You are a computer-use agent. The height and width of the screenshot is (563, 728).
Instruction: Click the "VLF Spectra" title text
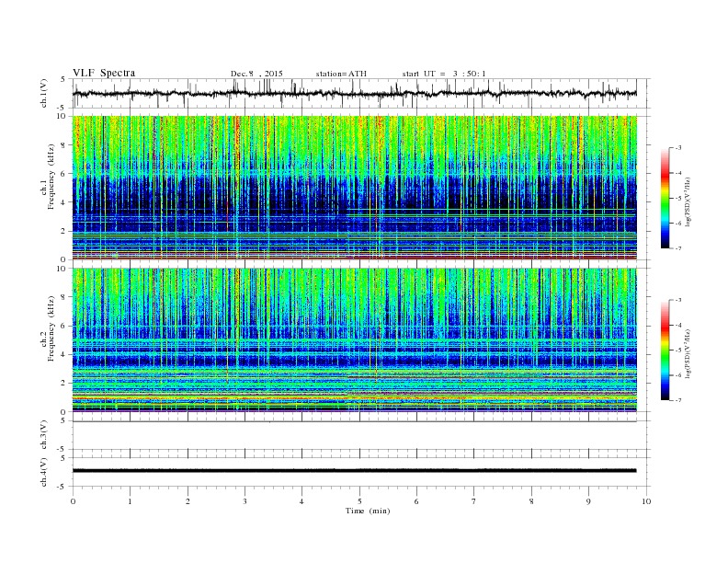coord(104,73)
